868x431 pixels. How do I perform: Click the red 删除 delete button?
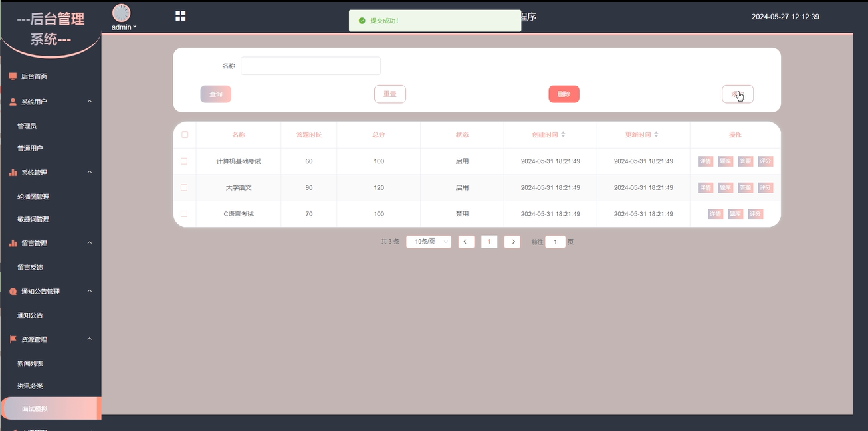[x=564, y=94]
